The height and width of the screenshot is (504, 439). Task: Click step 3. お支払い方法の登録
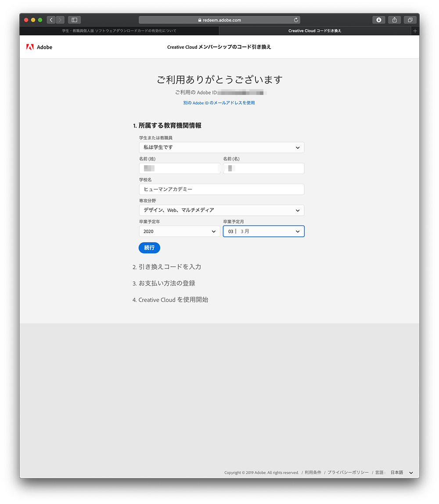pos(164,283)
